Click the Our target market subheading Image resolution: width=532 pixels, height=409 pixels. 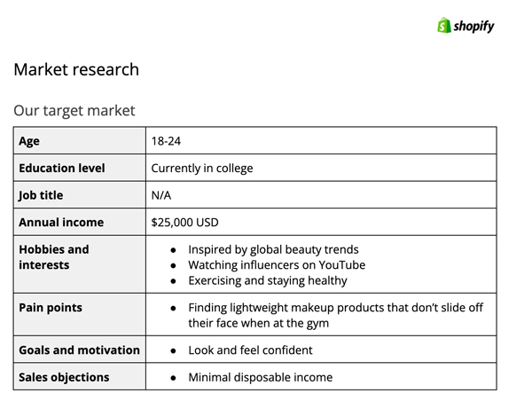tap(74, 111)
